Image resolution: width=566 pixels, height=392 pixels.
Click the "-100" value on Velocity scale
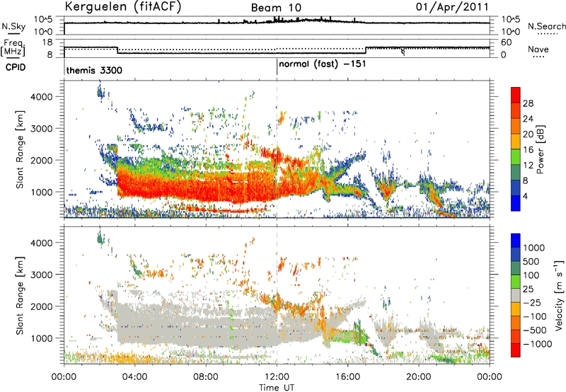click(535, 316)
